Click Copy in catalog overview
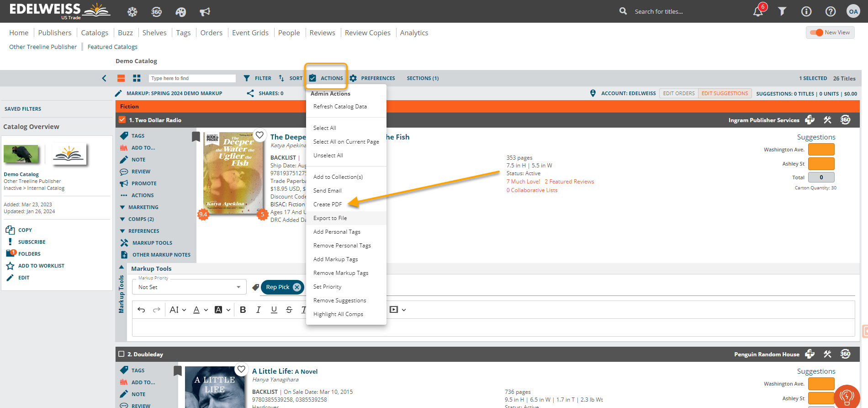 19,230
